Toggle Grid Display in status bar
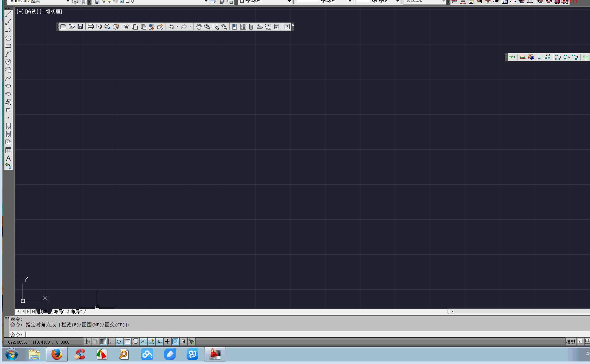Image resolution: width=590 pixels, height=364 pixels. pos(103,342)
